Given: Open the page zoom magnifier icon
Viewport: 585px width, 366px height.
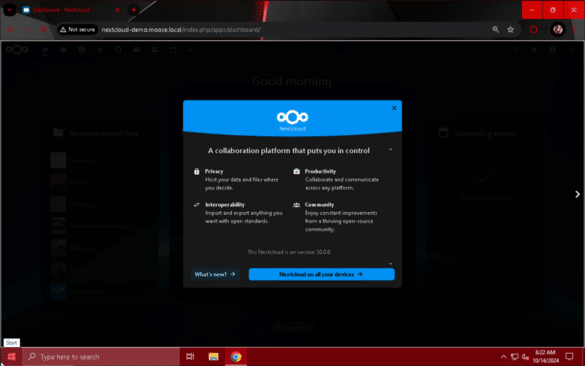Looking at the screenshot, I should (495, 29).
